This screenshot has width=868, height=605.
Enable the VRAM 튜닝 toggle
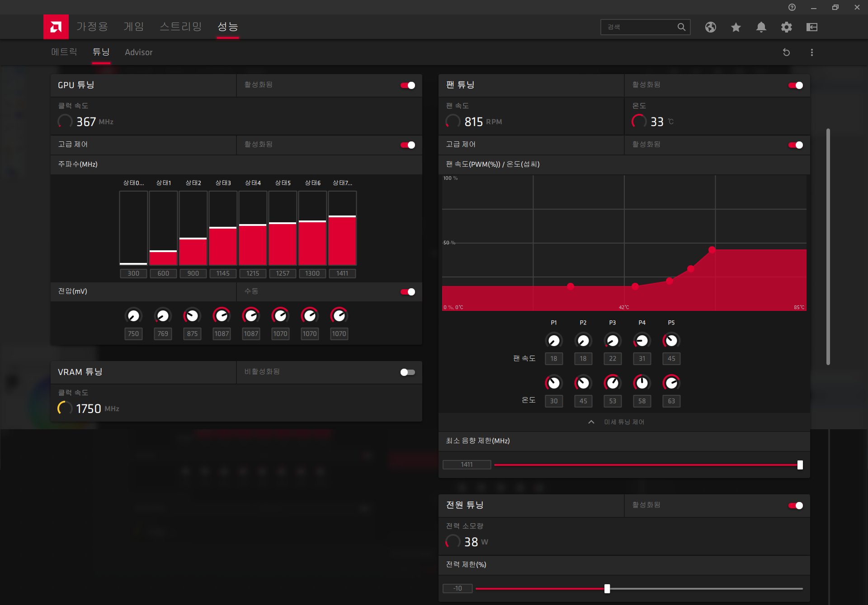(x=407, y=372)
